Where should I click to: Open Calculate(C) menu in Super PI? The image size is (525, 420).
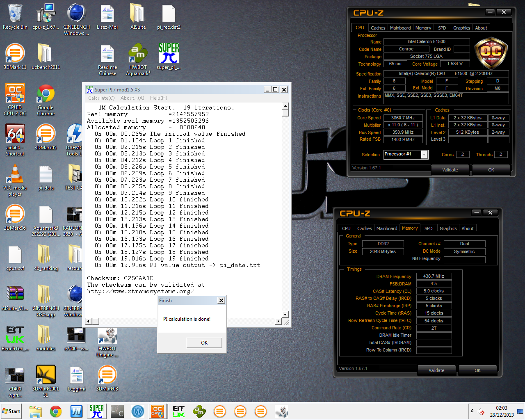(x=101, y=98)
